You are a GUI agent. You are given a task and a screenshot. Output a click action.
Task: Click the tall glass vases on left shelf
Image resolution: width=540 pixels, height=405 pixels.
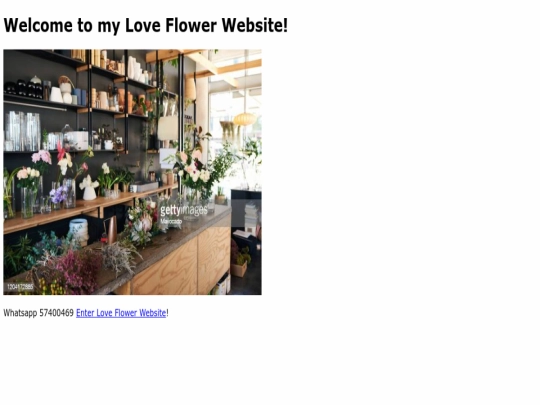22,131
